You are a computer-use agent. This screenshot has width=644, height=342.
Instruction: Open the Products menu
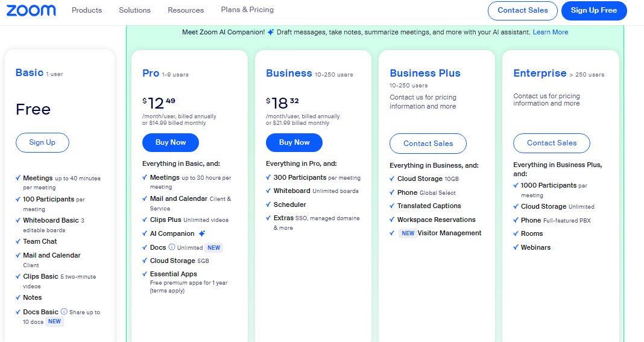(x=87, y=10)
